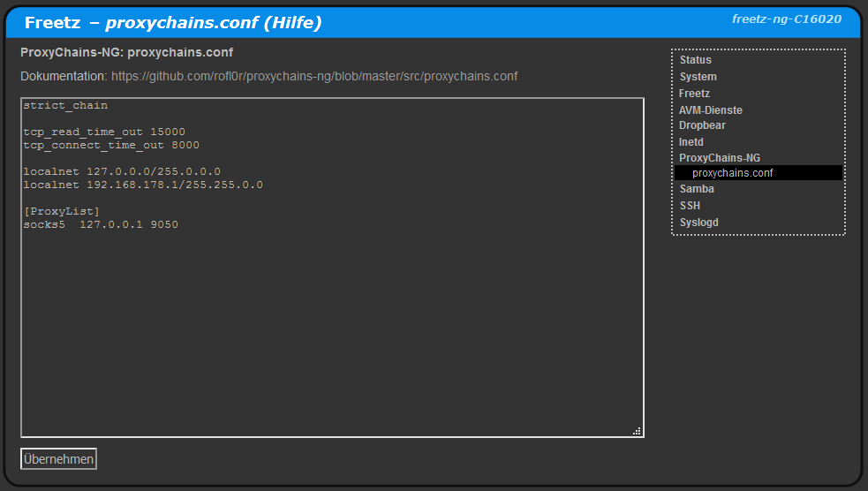Click the Übernehmen button
Viewport: 868px width, 491px height.
point(58,459)
